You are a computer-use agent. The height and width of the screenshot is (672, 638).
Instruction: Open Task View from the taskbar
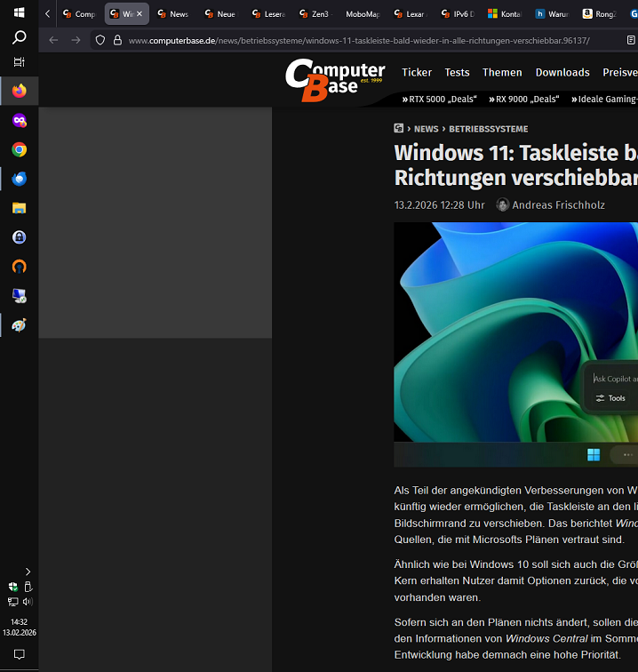pos(19,62)
